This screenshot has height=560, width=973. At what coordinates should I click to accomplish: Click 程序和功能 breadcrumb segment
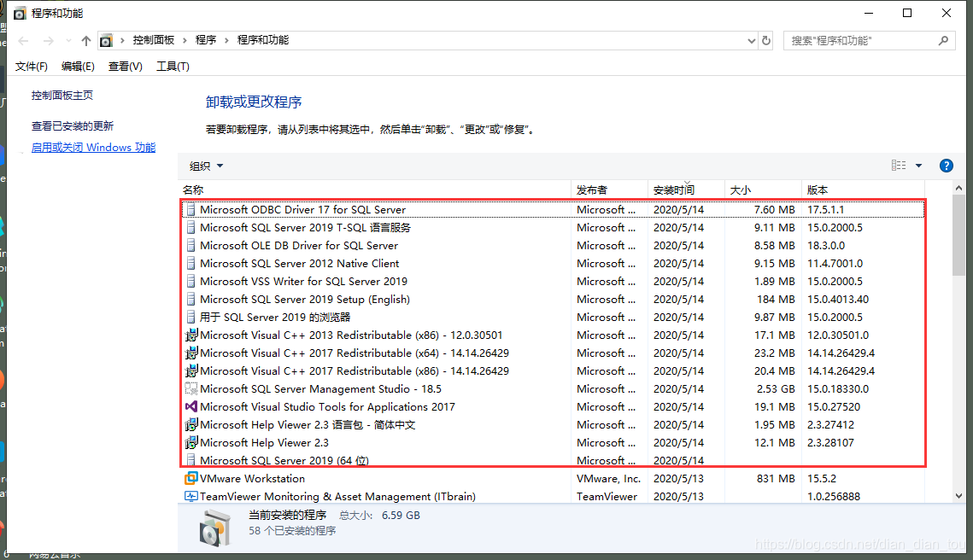click(x=263, y=39)
